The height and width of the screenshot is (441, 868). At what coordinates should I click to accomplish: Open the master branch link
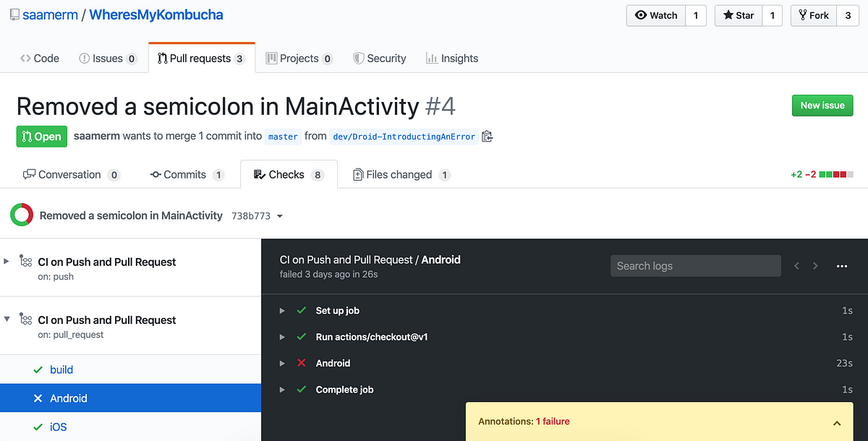pos(283,136)
